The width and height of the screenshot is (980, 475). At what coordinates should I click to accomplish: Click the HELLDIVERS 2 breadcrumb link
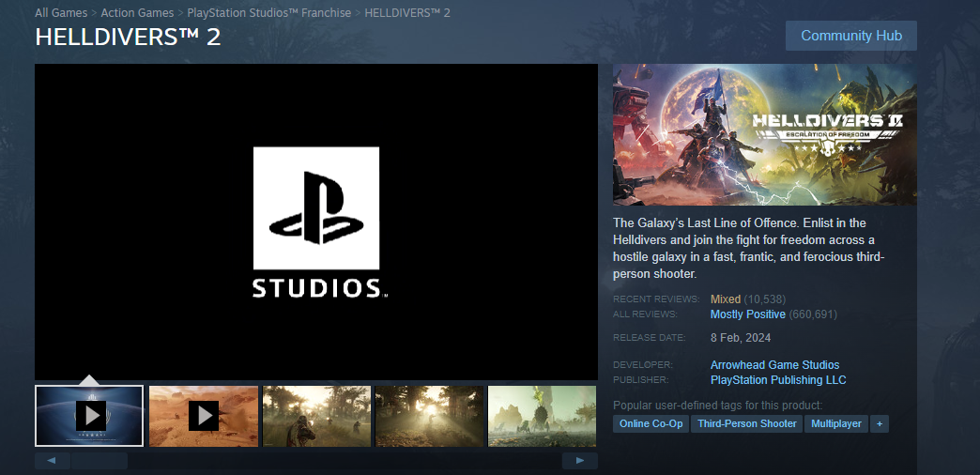pos(407,12)
